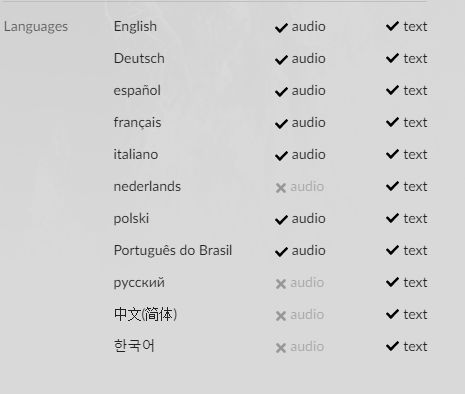This screenshot has height=394, width=465.
Task: Select the English language label
Action: click(135, 27)
